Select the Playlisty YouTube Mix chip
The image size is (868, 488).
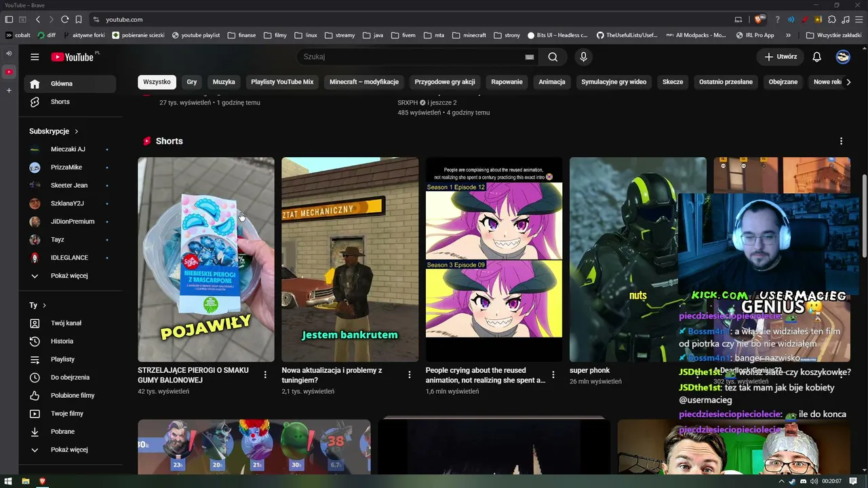click(x=282, y=82)
